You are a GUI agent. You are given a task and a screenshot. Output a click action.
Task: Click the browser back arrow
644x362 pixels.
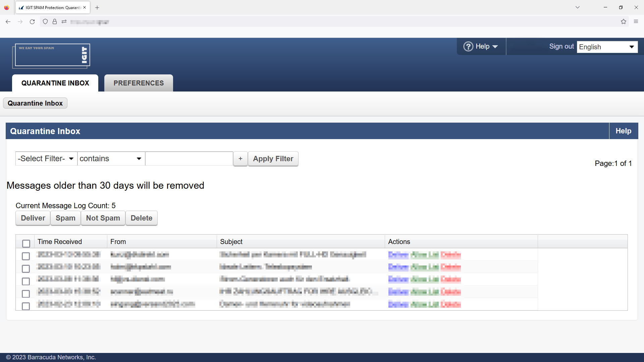click(8, 21)
